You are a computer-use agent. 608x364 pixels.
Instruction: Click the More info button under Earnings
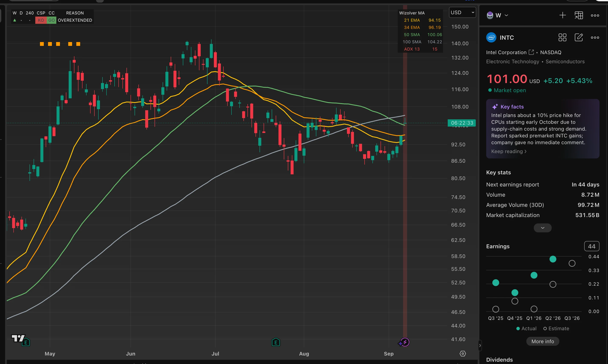point(543,341)
